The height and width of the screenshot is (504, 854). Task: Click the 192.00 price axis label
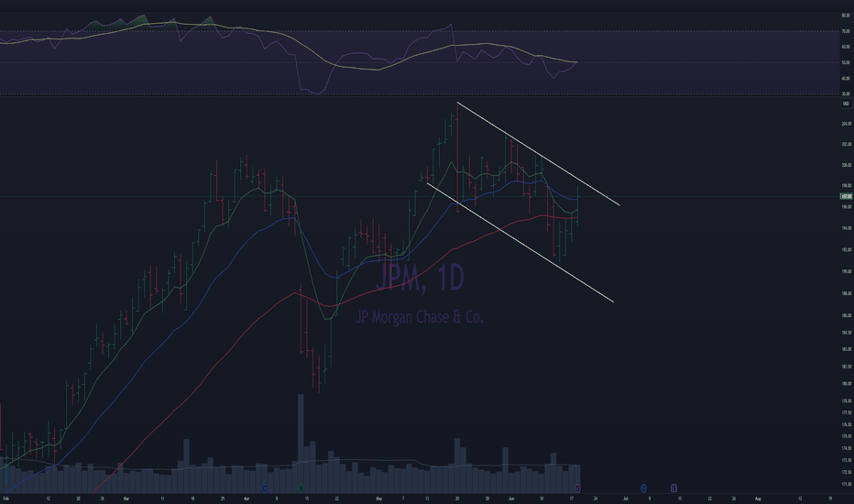point(846,250)
